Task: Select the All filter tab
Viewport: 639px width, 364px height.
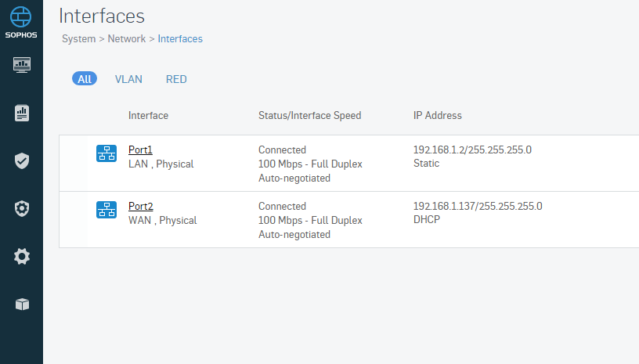Action: (x=85, y=78)
